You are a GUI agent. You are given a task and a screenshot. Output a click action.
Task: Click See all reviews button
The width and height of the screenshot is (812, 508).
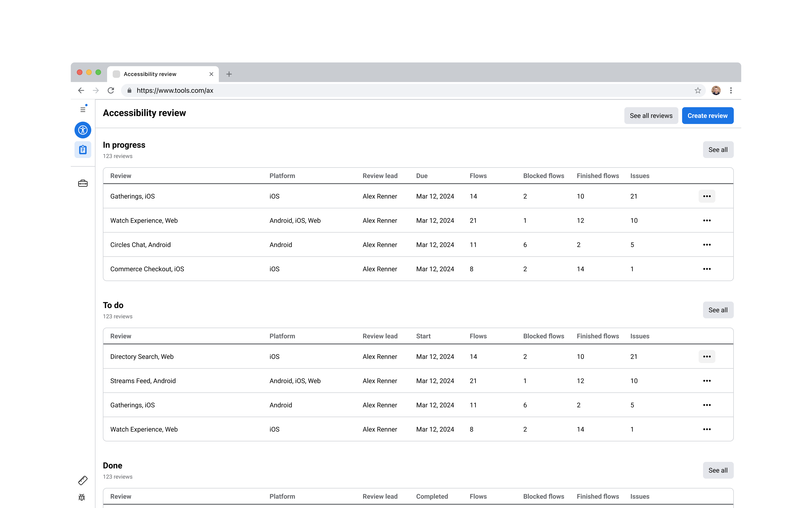(x=651, y=116)
